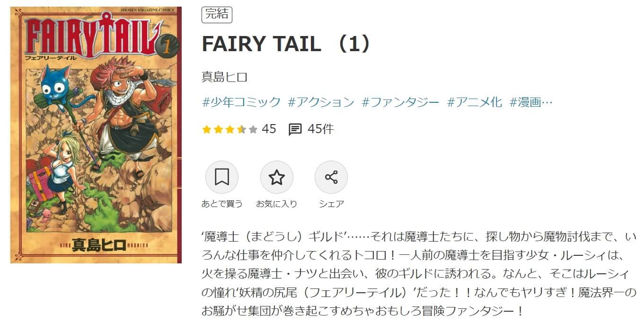This screenshot has height=333, width=644.
Task: Select the #アニメ化 tag
Action: coord(475,102)
